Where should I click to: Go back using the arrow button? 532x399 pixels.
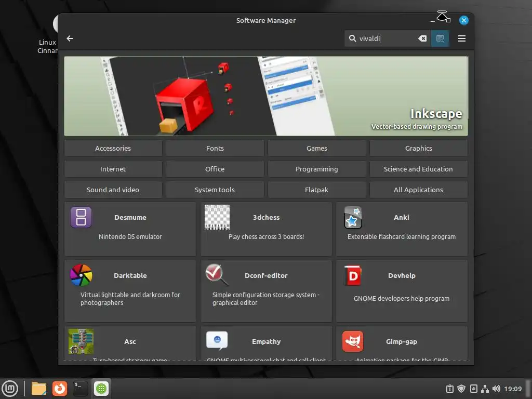[70, 38]
